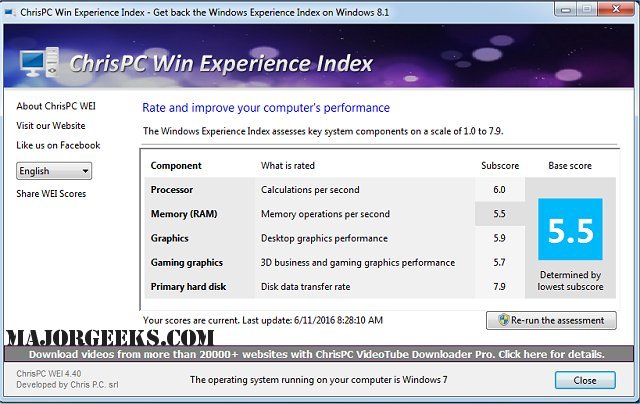Click the large 5.5 base score tile
Screen dimensions: 640x404
(570, 229)
